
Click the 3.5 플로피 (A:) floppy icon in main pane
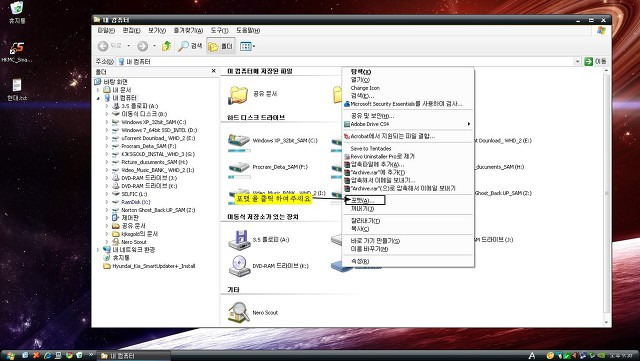pos(239,240)
